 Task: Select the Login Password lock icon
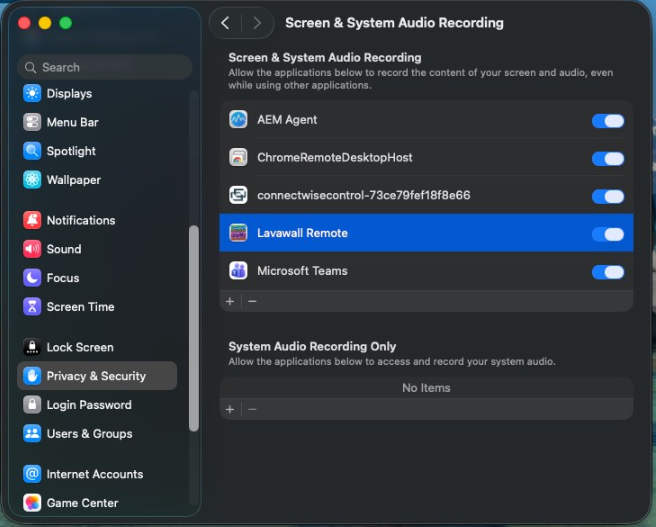coord(32,404)
